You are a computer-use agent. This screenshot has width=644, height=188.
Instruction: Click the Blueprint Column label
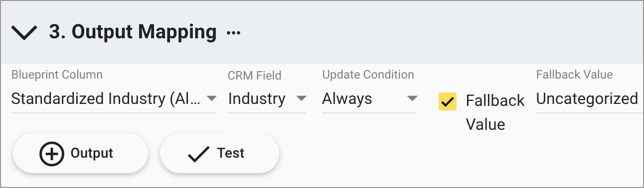(x=57, y=75)
